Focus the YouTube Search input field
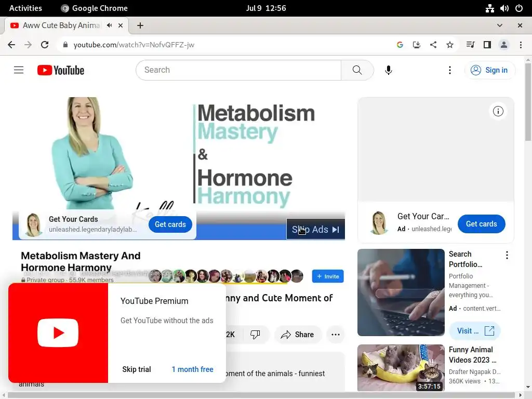The width and height of the screenshot is (532, 399). click(x=239, y=70)
